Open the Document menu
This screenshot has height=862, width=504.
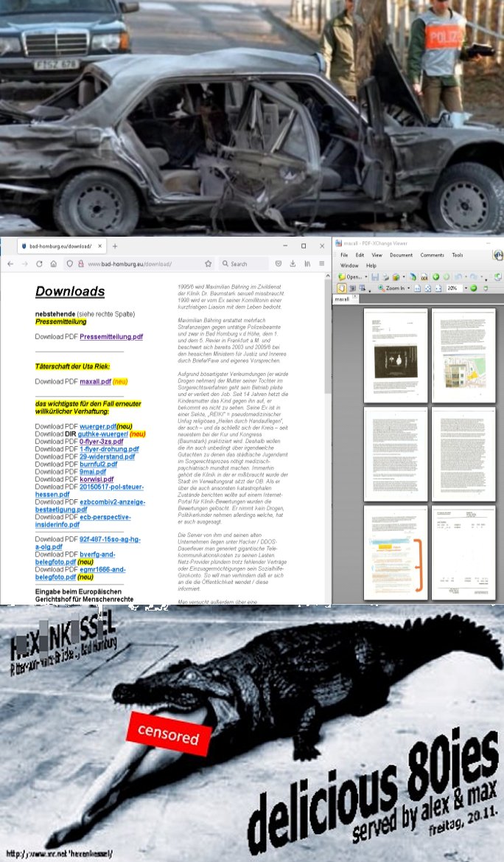tap(402, 255)
